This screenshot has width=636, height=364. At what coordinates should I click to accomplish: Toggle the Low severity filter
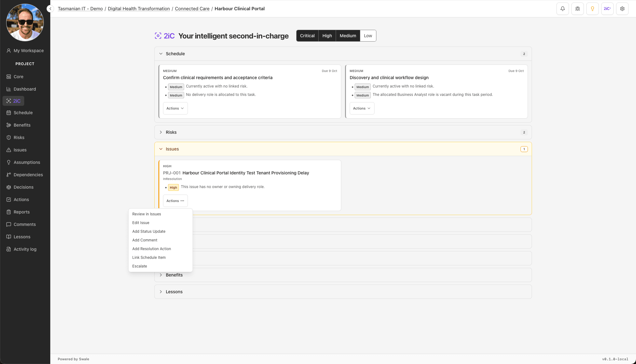tap(368, 36)
